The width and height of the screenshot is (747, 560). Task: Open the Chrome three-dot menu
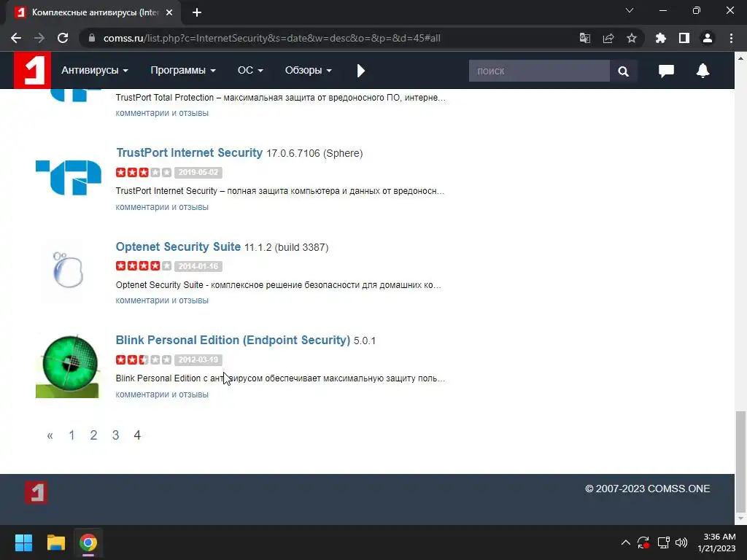pos(731,38)
